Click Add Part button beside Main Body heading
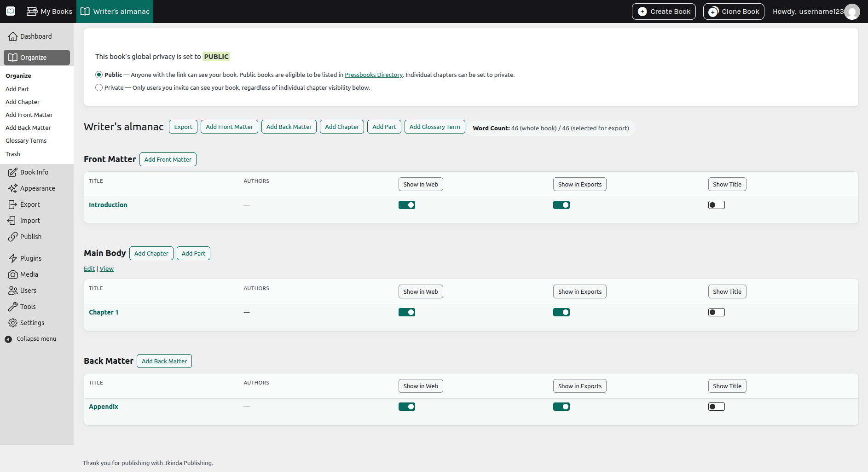The width and height of the screenshot is (868, 472). (x=193, y=253)
